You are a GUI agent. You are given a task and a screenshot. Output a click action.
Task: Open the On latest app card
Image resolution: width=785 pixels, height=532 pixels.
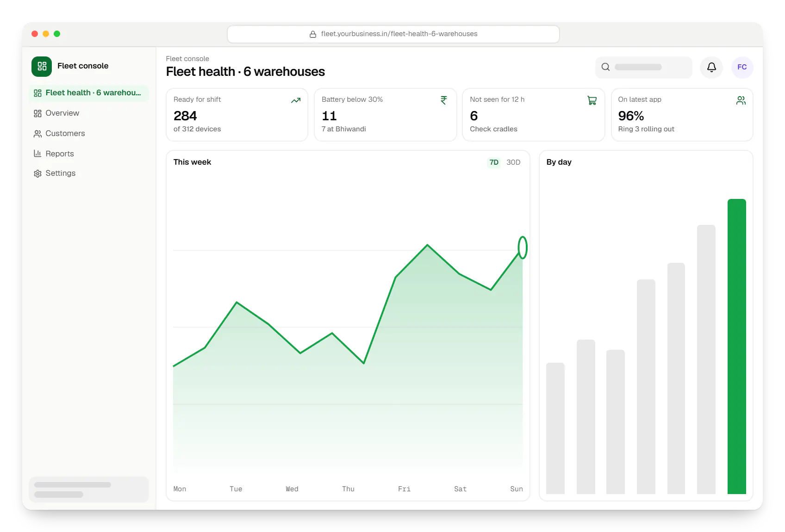pyautogui.click(x=682, y=115)
